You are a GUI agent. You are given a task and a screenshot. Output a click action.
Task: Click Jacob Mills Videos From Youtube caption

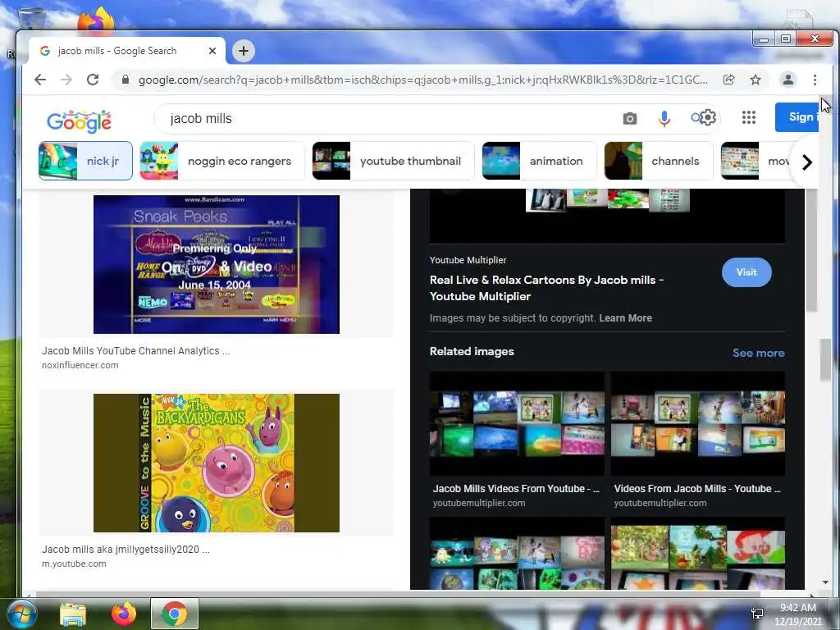(x=517, y=489)
